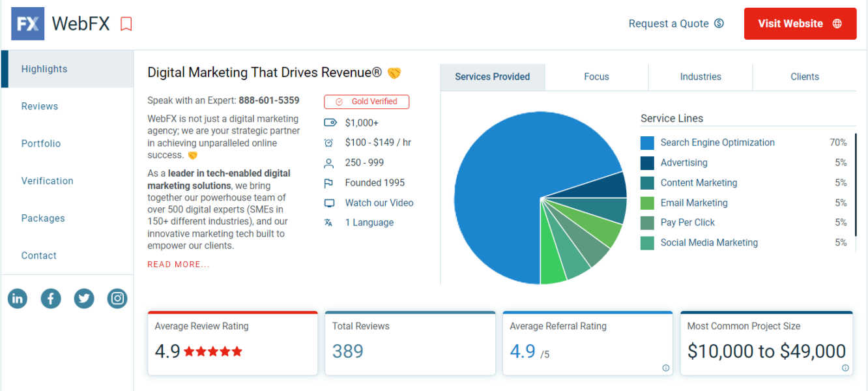Click the Facebook icon in sidebar

[51, 298]
